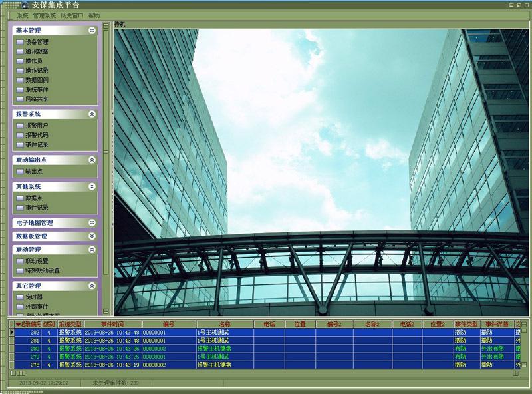Open the 历史窗口 menu

[71, 15]
